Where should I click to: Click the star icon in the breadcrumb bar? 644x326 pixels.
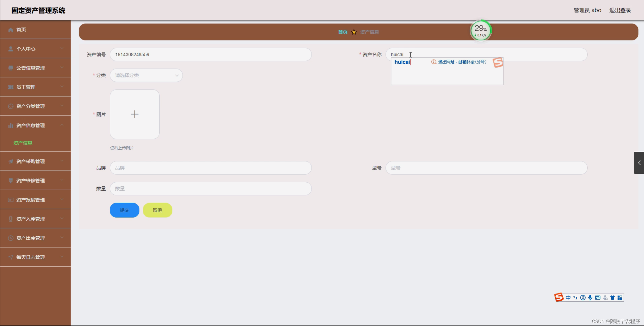point(354,32)
